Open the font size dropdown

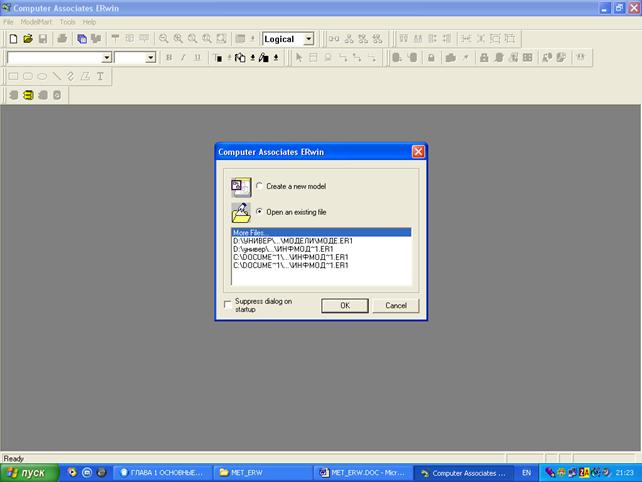click(151, 58)
